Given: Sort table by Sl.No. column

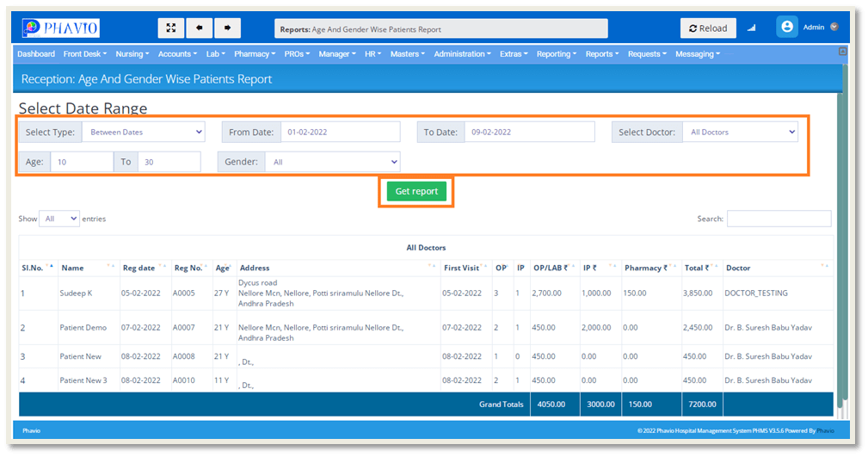Looking at the screenshot, I should [37, 268].
